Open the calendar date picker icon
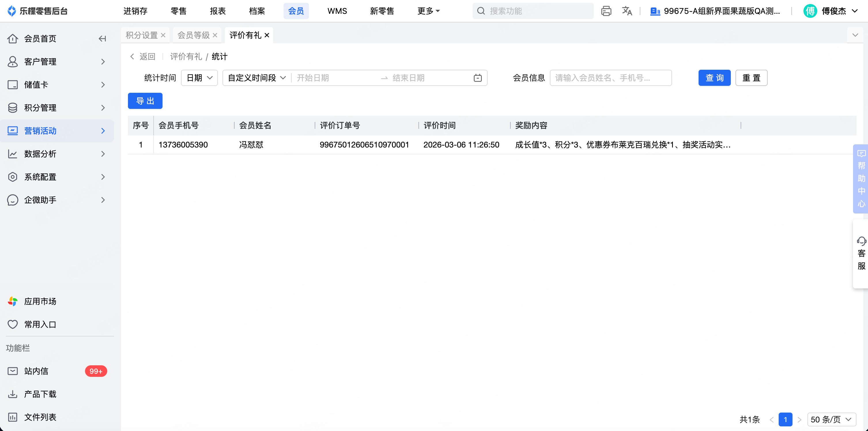 (478, 78)
